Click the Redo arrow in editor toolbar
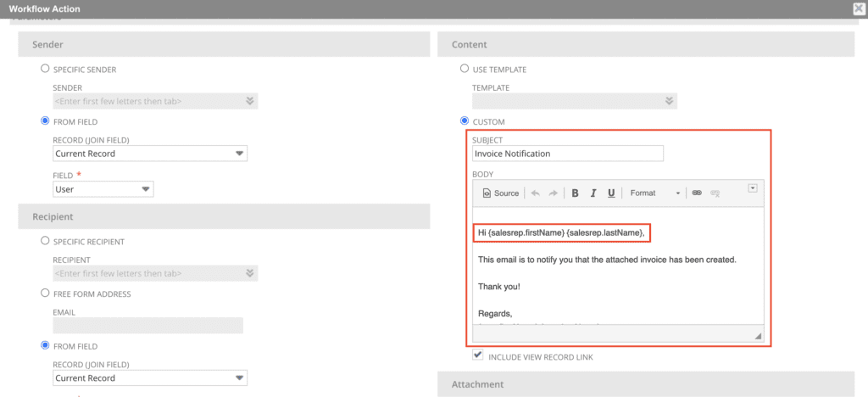 553,193
